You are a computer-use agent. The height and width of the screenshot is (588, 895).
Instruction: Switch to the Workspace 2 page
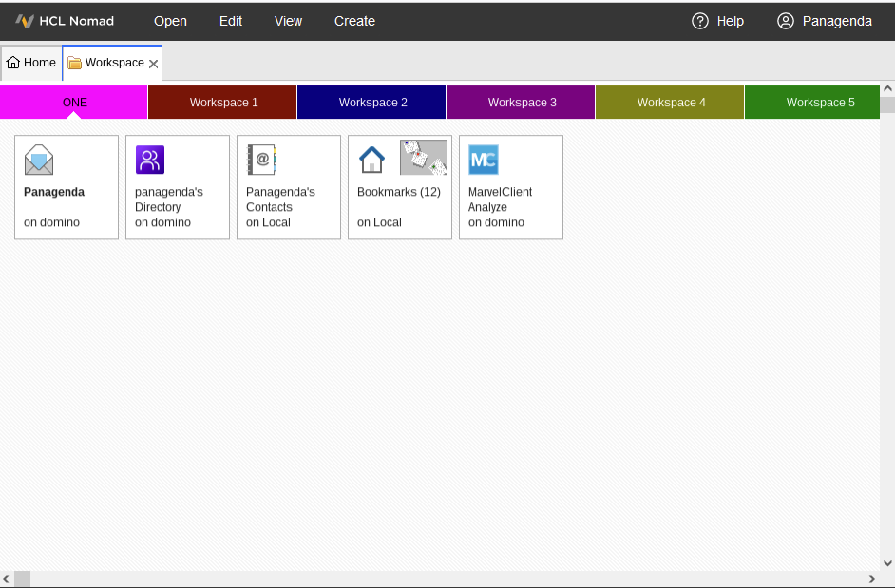coord(371,103)
